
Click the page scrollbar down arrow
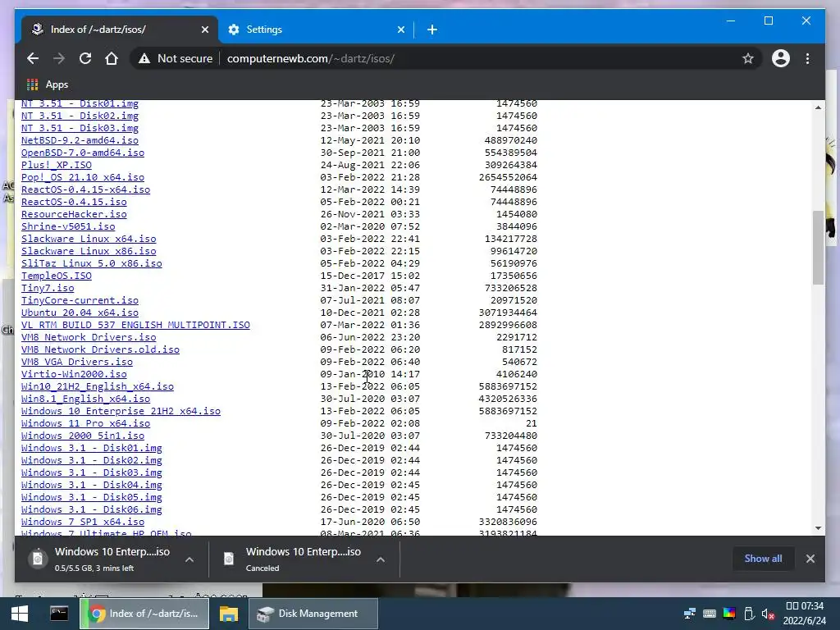click(x=818, y=528)
